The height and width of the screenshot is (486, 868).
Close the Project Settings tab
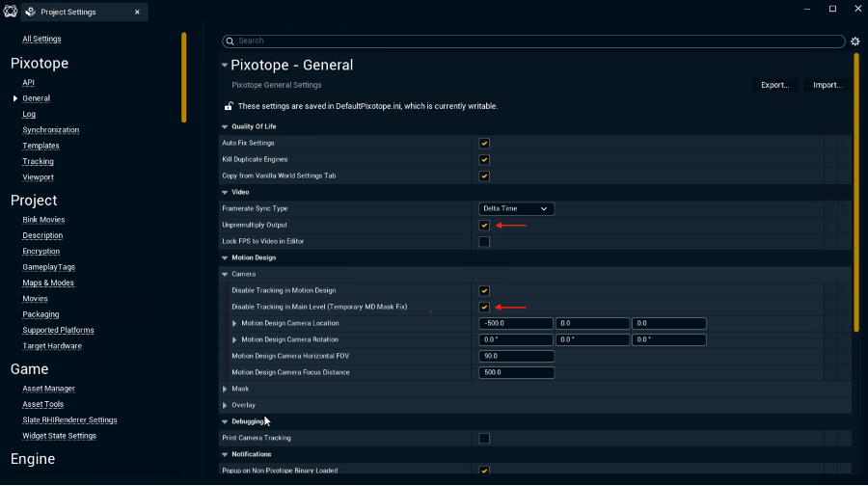(x=137, y=13)
